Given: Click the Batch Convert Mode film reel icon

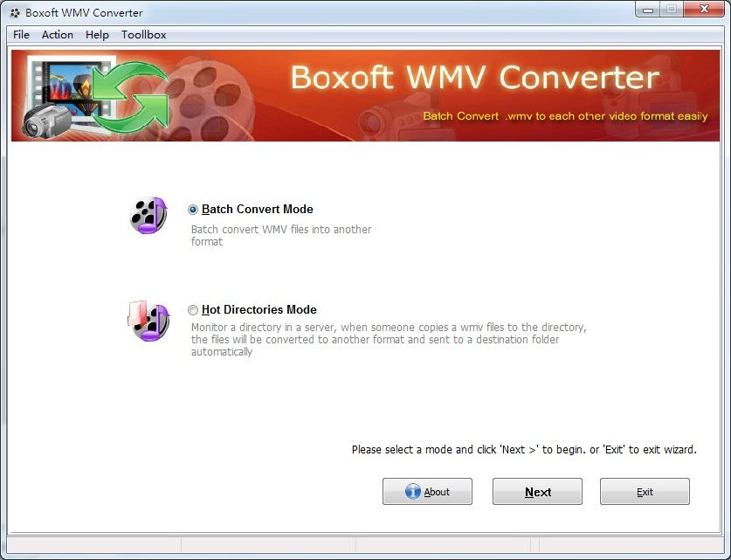Looking at the screenshot, I should click(x=148, y=216).
